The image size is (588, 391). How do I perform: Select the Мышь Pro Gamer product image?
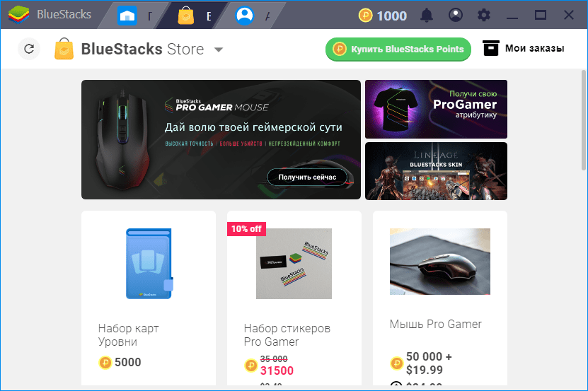(440, 262)
